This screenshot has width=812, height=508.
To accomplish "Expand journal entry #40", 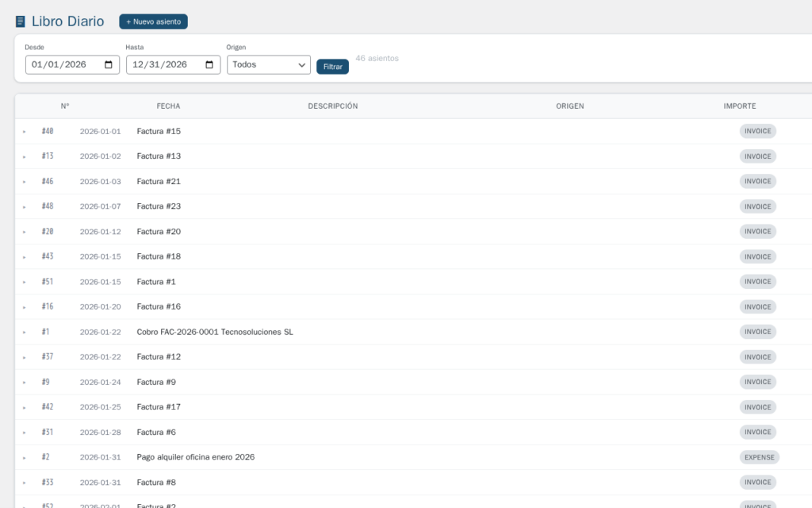I will pyautogui.click(x=22, y=131).
